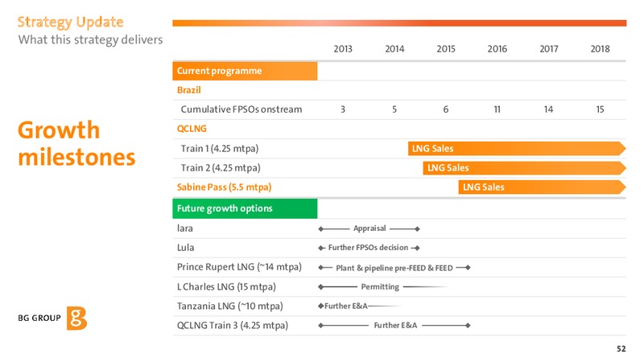Click the QCLNG Train 3 end diamond marker
The width and height of the screenshot is (644, 362).
pyautogui.click(x=468, y=326)
